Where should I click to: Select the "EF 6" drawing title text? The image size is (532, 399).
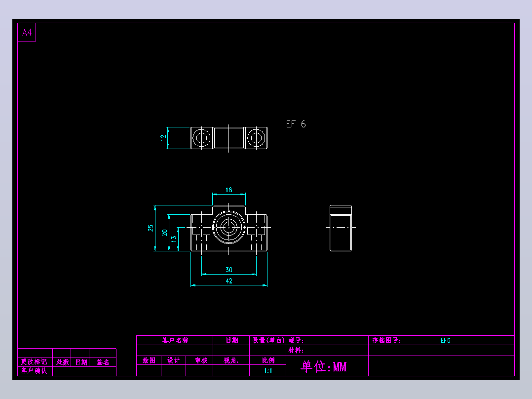[x=296, y=124]
